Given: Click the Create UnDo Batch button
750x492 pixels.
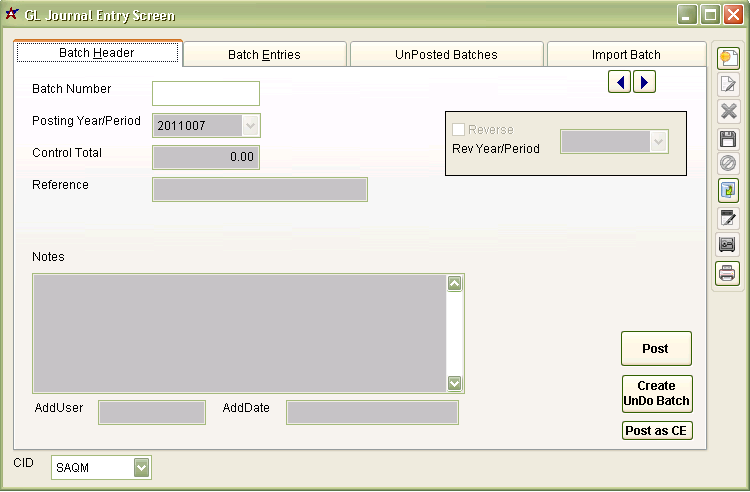Looking at the screenshot, I should click(x=656, y=393).
